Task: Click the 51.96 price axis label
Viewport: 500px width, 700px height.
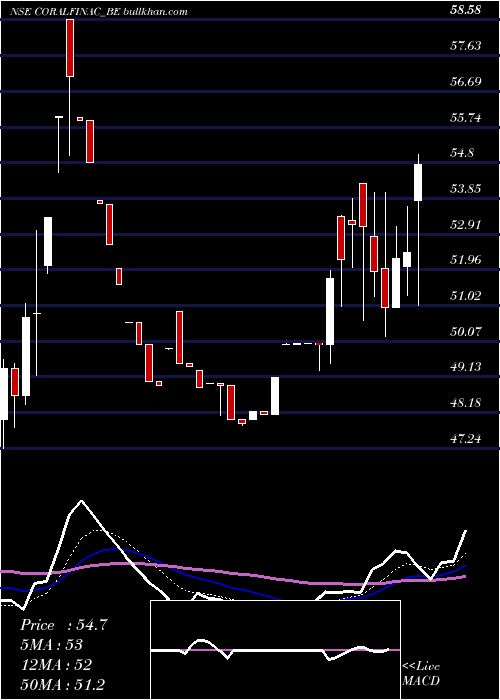Action: 466,259
